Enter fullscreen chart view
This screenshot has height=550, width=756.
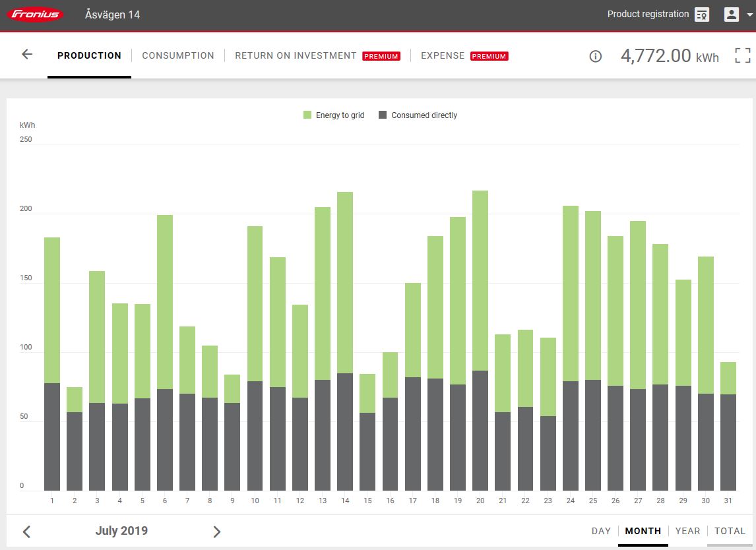coord(742,55)
